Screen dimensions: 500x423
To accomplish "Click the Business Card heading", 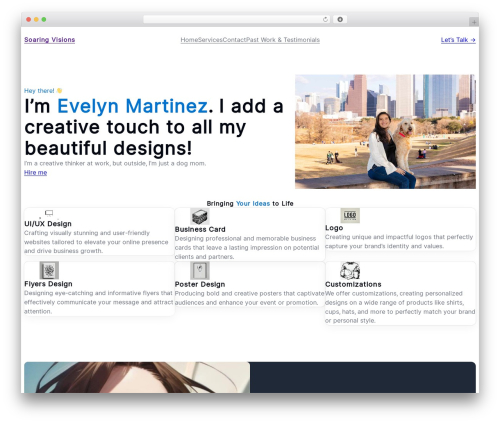I will pyautogui.click(x=200, y=230).
